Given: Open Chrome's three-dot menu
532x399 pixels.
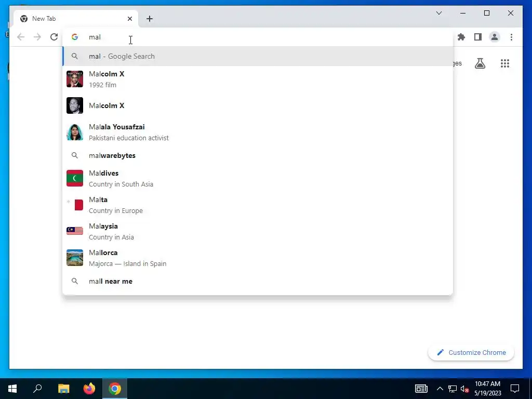Looking at the screenshot, I should click(x=511, y=37).
